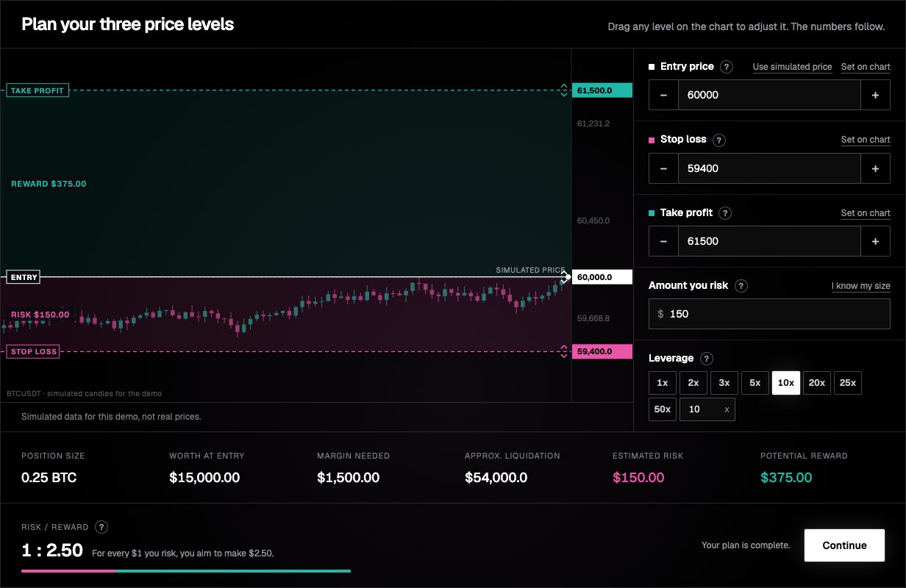
Task: Click 'Plan your three price levels' heading
Action: [x=128, y=24]
